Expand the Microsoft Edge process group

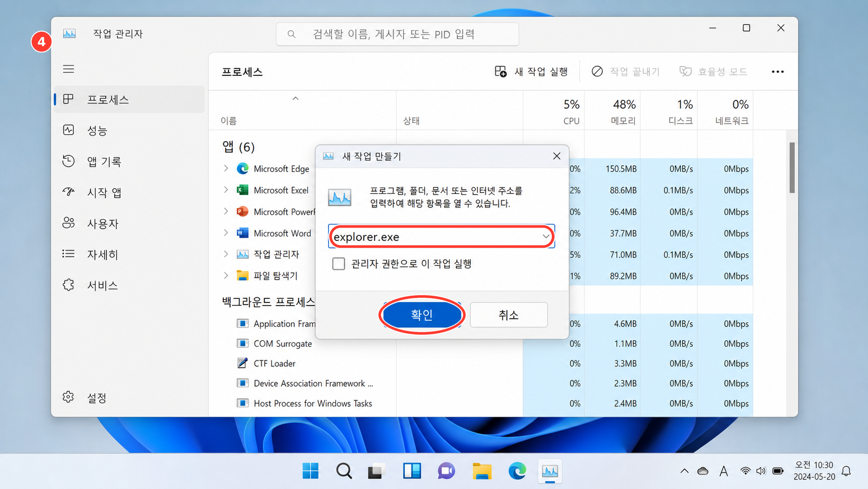(x=226, y=168)
